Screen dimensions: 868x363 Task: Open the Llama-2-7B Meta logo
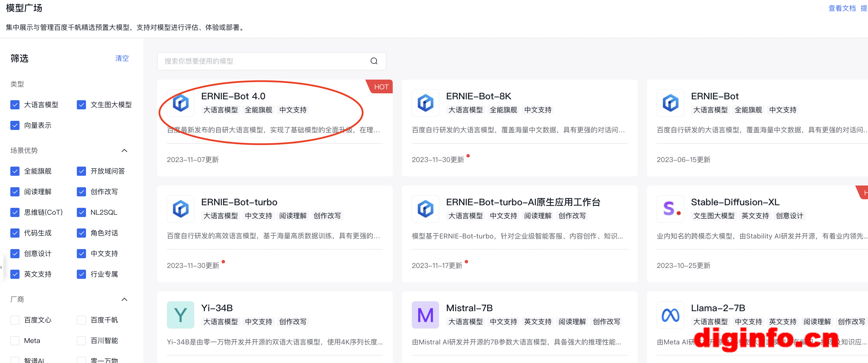[670, 315]
